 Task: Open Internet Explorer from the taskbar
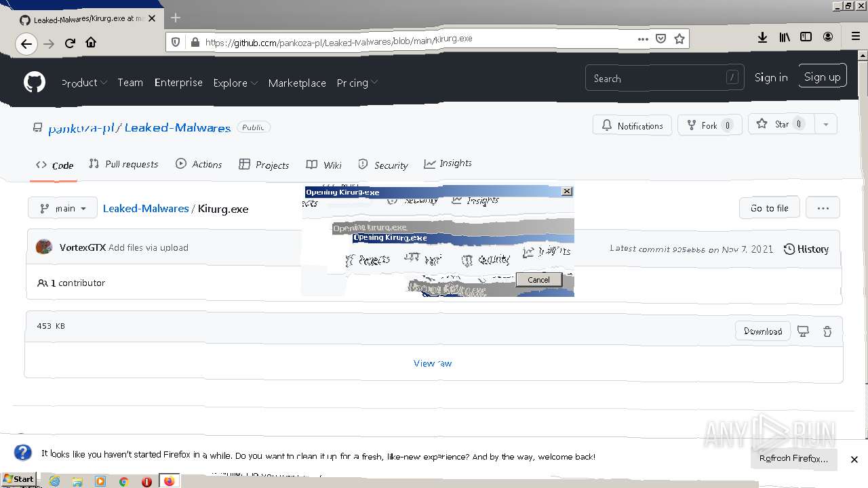[x=55, y=481]
